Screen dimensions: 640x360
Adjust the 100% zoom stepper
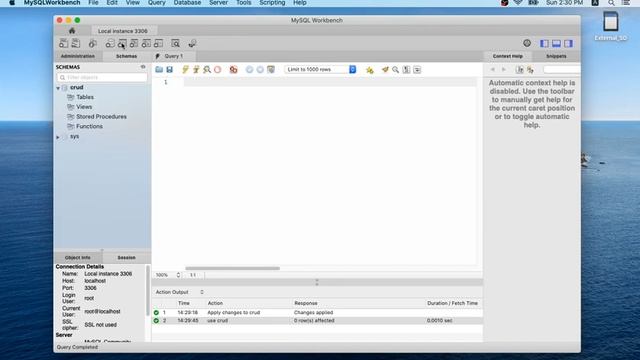178,275
